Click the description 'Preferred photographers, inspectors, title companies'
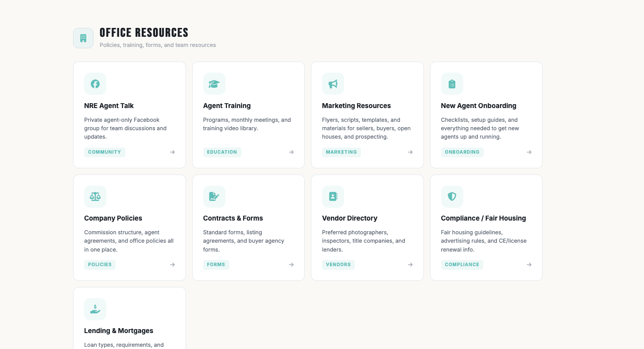The height and width of the screenshot is (349, 644). point(364,241)
